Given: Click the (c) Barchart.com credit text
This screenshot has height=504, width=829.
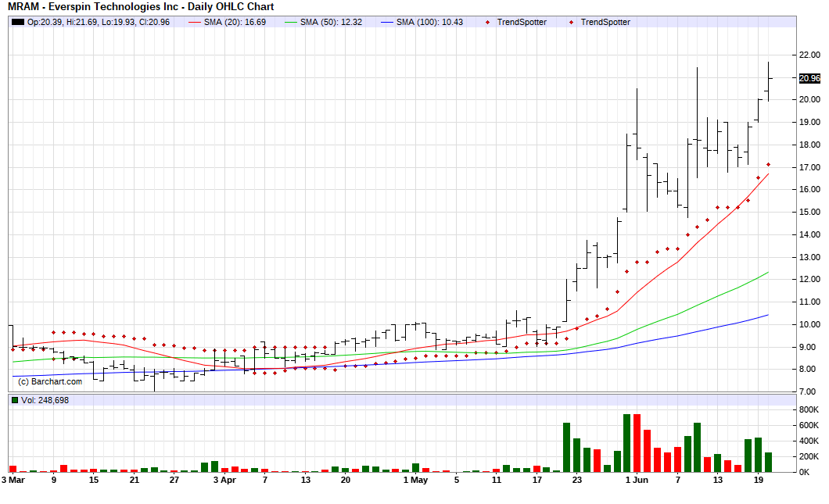Looking at the screenshot, I should point(50,381).
